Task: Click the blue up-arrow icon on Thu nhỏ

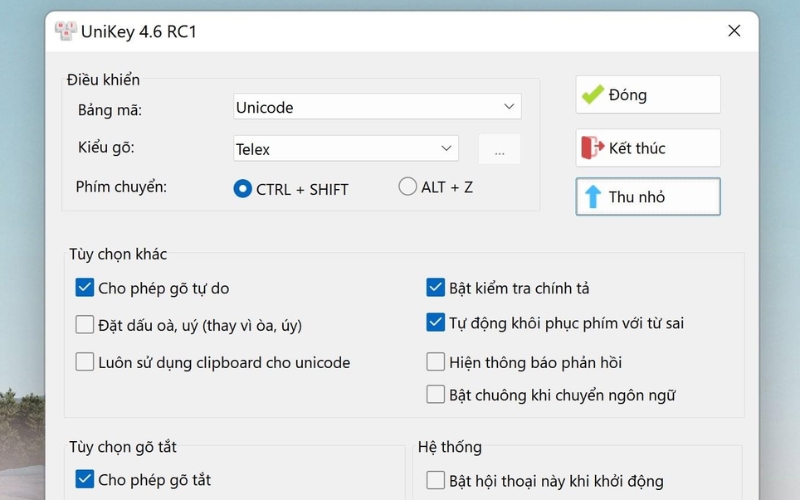Action: (593, 196)
